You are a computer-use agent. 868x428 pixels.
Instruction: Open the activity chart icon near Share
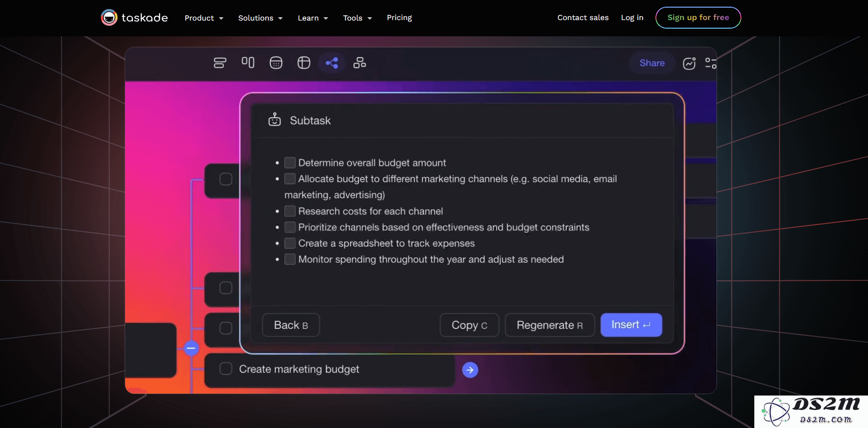pos(689,63)
